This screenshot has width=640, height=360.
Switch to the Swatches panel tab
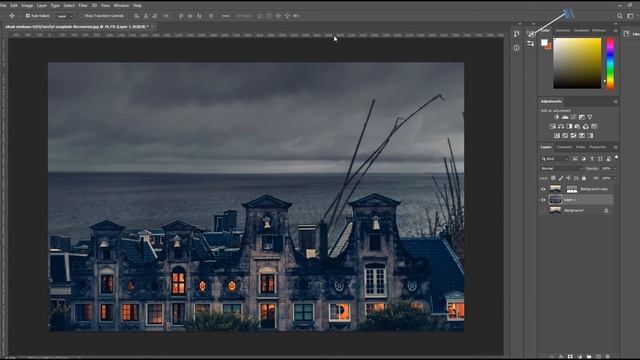pyautogui.click(x=563, y=31)
